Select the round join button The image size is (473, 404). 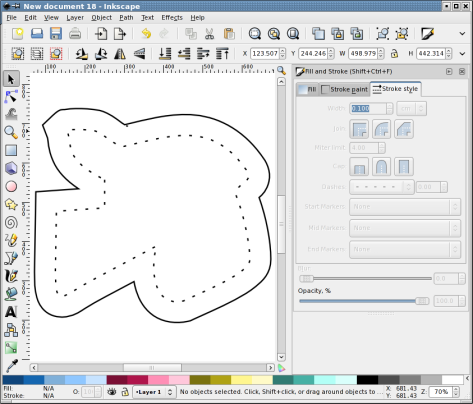pos(381,129)
